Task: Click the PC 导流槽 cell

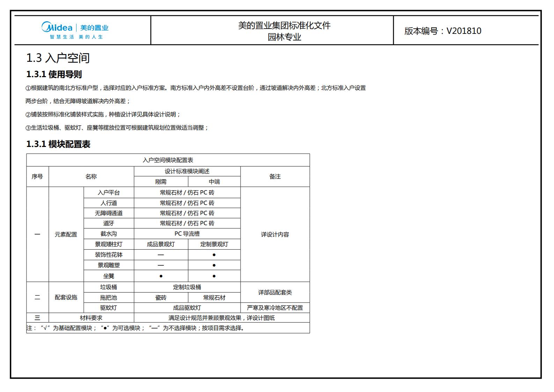Action: pyautogui.click(x=187, y=234)
